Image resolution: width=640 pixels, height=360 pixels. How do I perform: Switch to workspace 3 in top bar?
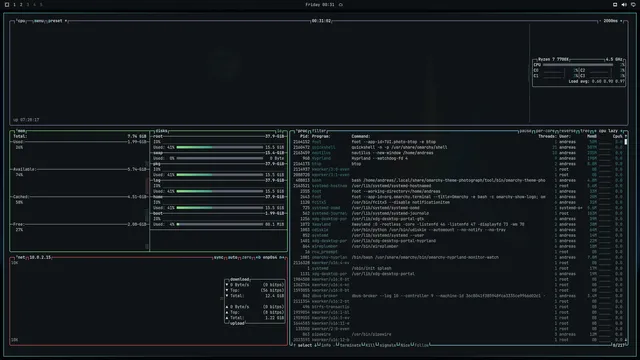coord(28,4)
